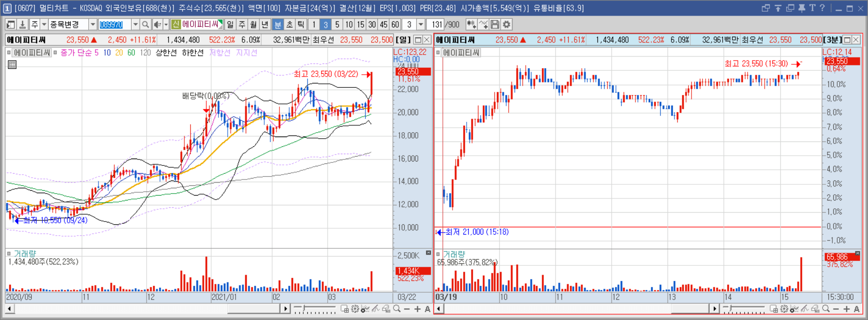The width and height of the screenshot is (868, 320).
Task: Select the 틱 (tick) period toggle
Action: tap(301, 24)
